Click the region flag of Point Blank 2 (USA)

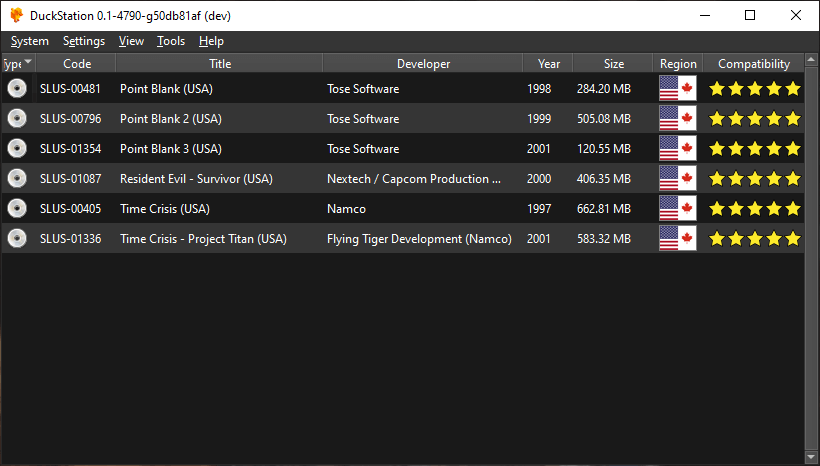click(678, 119)
